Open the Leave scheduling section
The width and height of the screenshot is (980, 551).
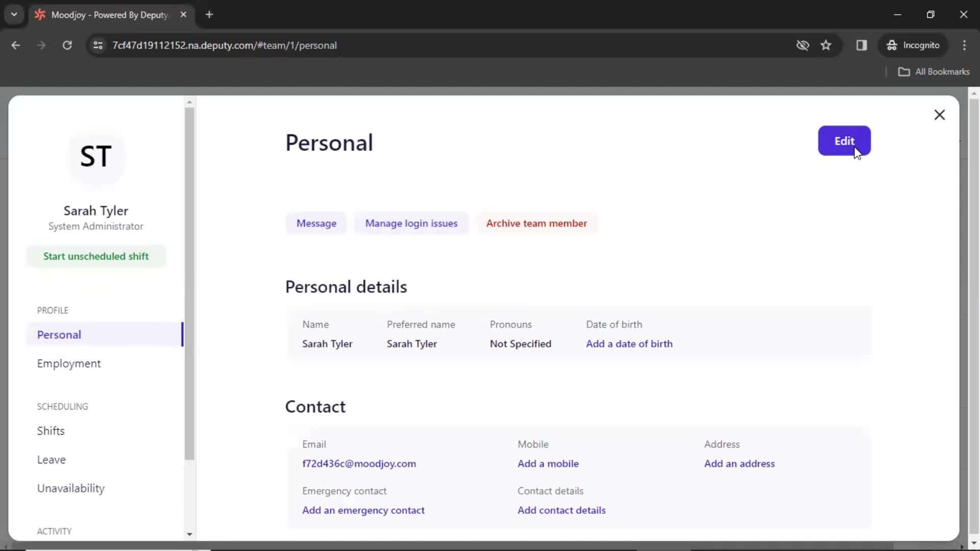52,460
